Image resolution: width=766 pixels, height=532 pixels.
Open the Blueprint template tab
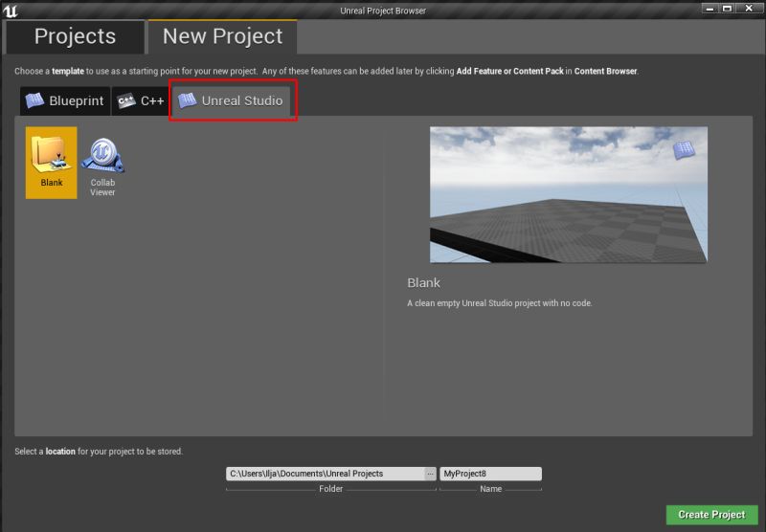[65, 101]
